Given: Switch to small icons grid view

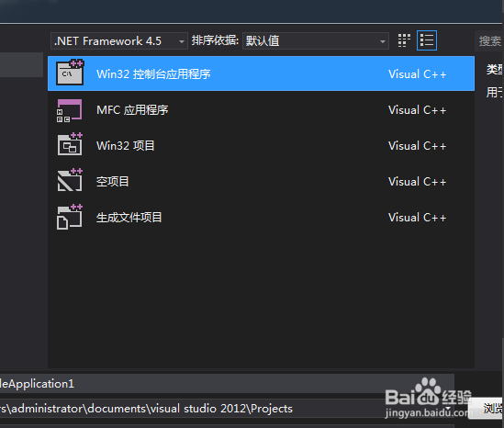Looking at the screenshot, I should 404,40.
